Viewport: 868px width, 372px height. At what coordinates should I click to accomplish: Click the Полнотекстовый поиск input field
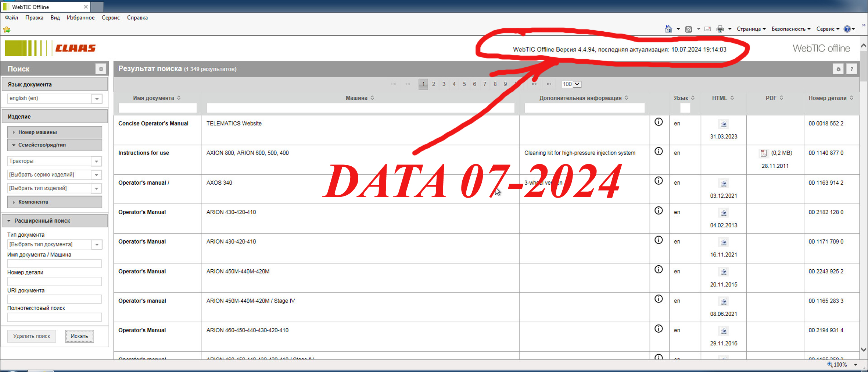[x=54, y=317]
